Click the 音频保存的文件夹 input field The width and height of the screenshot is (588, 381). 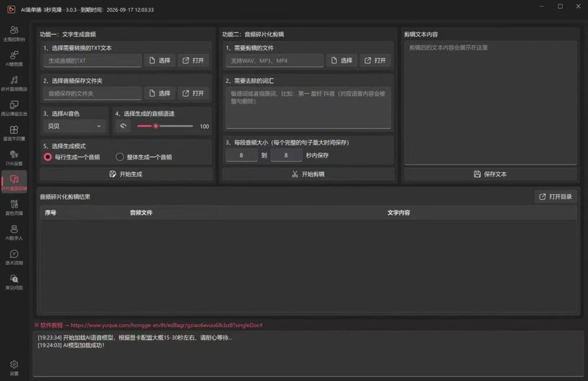pyautogui.click(x=92, y=93)
